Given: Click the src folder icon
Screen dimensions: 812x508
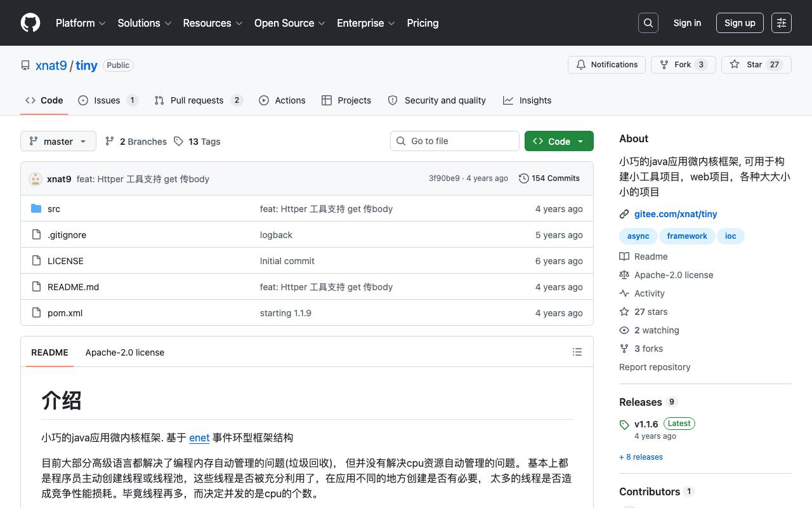Looking at the screenshot, I should click(36, 209).
